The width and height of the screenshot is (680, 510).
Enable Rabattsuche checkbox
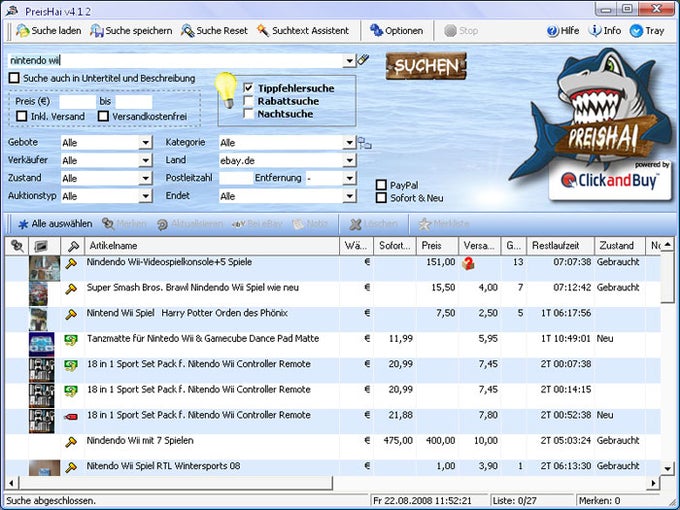pos(248,101)
